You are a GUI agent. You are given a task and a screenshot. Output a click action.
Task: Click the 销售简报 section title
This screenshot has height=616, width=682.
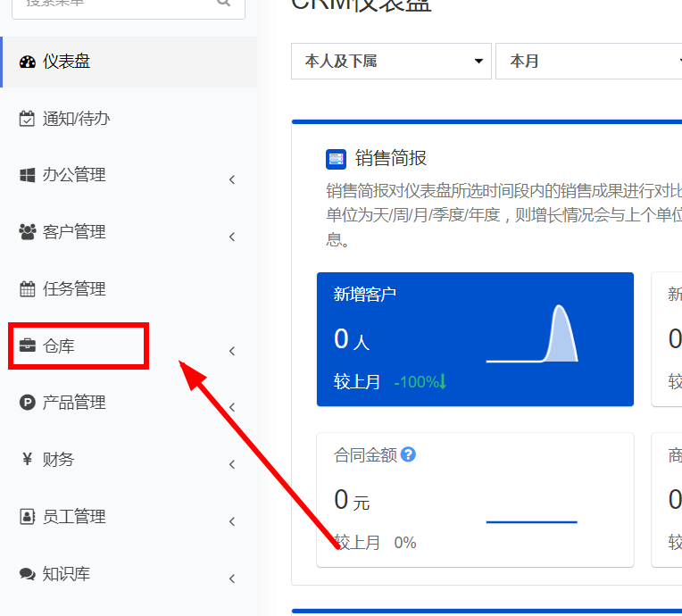pyautogui.click(x=391, y=158)
